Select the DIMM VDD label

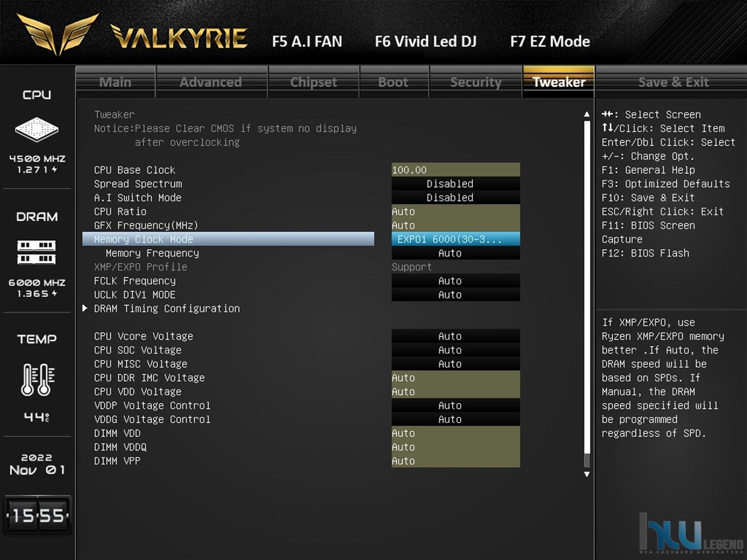tap(117, 433)
